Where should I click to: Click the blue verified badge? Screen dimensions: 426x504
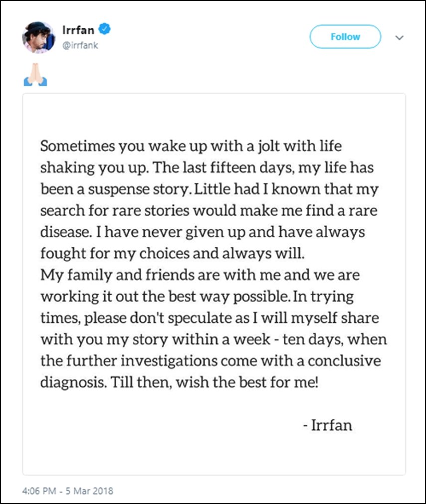point(105,29)
